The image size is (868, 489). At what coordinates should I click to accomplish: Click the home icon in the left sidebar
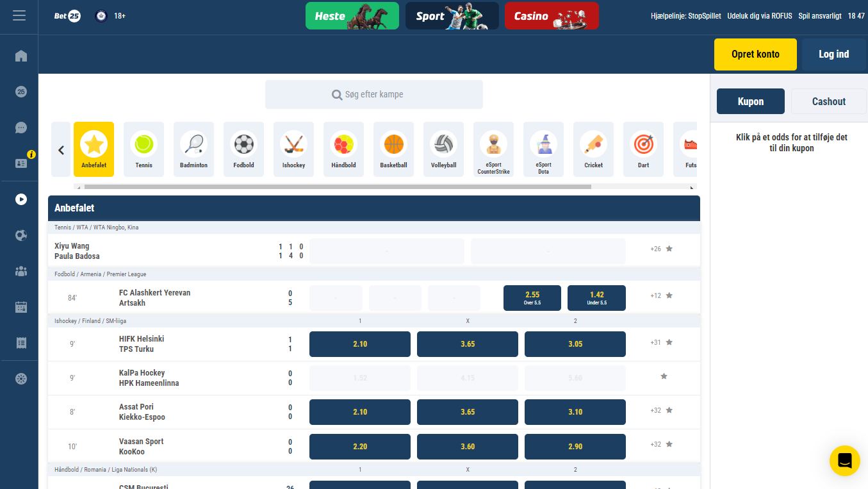tap(21, 56)
